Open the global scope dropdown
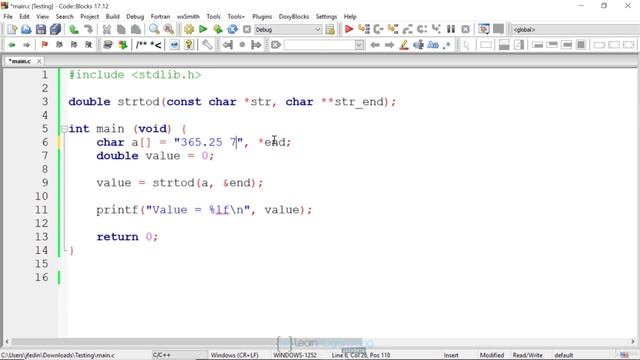 [x=576, y=29]
